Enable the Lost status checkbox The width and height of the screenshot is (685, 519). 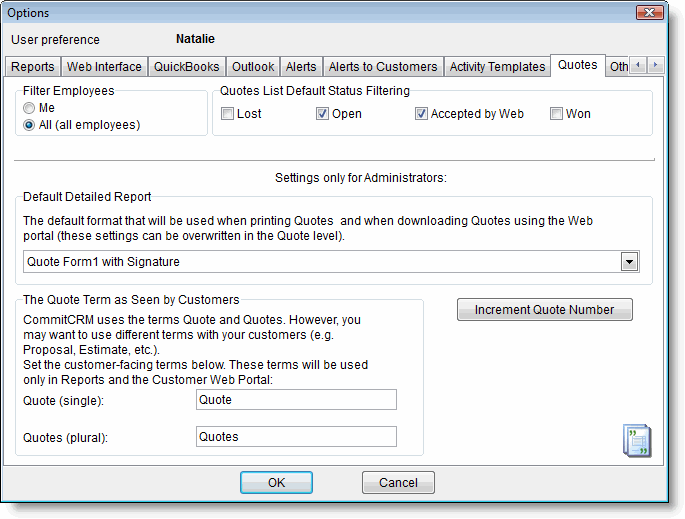tap(227, 114)
